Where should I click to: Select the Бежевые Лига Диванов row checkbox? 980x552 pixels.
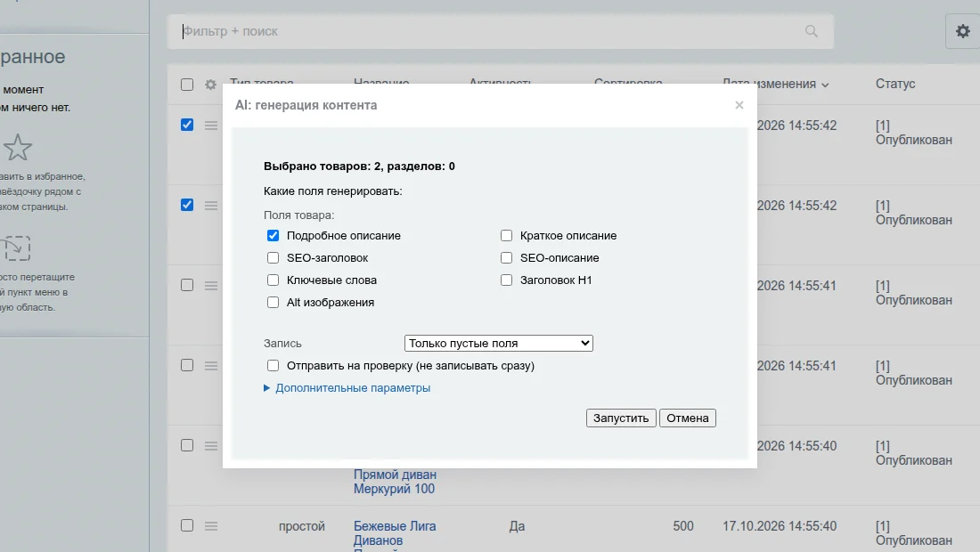(187, 525)
